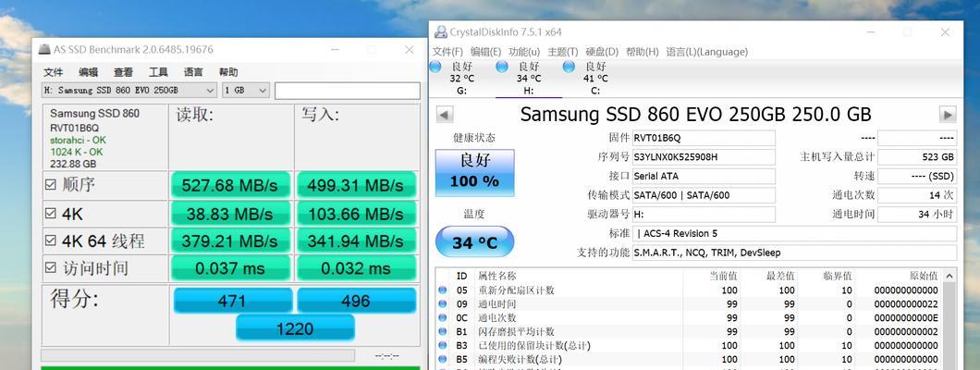This screenshot has width=980, height=370.
Task: Go to previous disk with left arrow button
Action: point(445,115)
